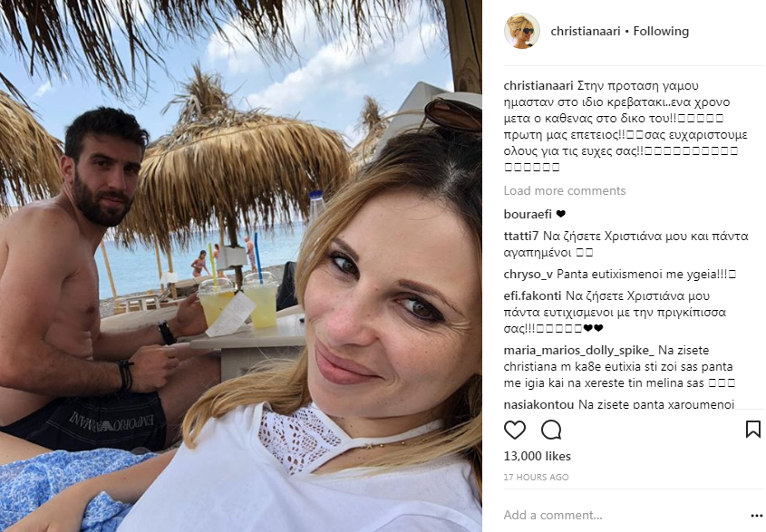Screen dimensions: 766x532
Task: Like the post with the heart icon
Action: pos(514,430)
